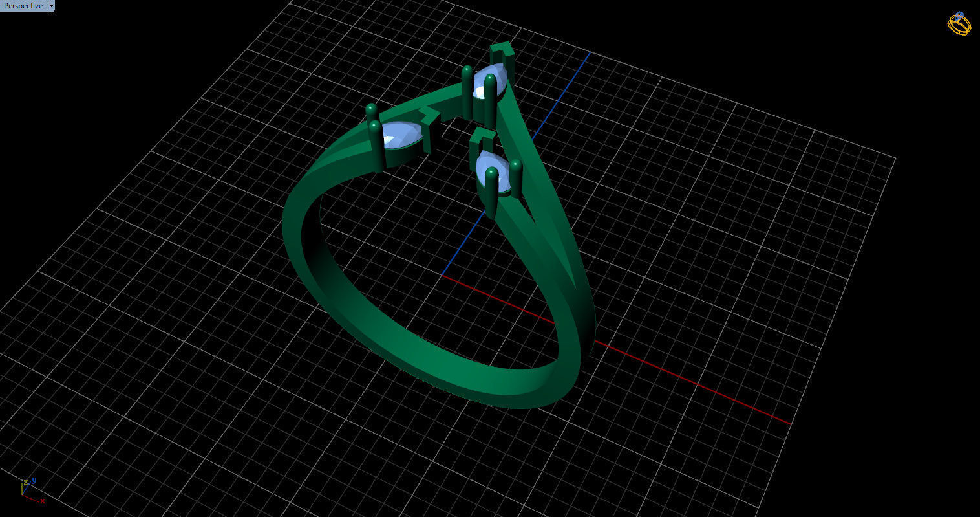The height and width of the screenshot is (517, 980).
Task: Open the Perspective viewport dropdown arrow
Action: pyautogui.click(x=52, y=6)
